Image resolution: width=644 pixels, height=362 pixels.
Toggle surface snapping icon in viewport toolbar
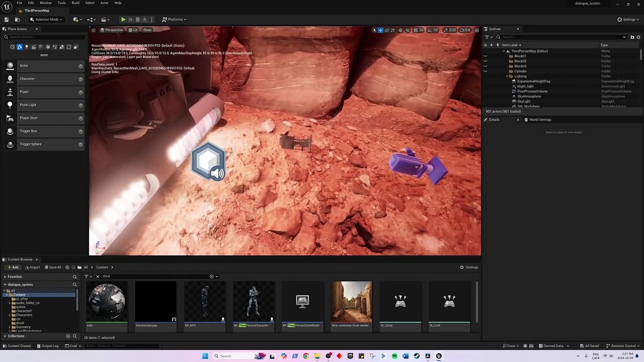click(x=408, y=30)
